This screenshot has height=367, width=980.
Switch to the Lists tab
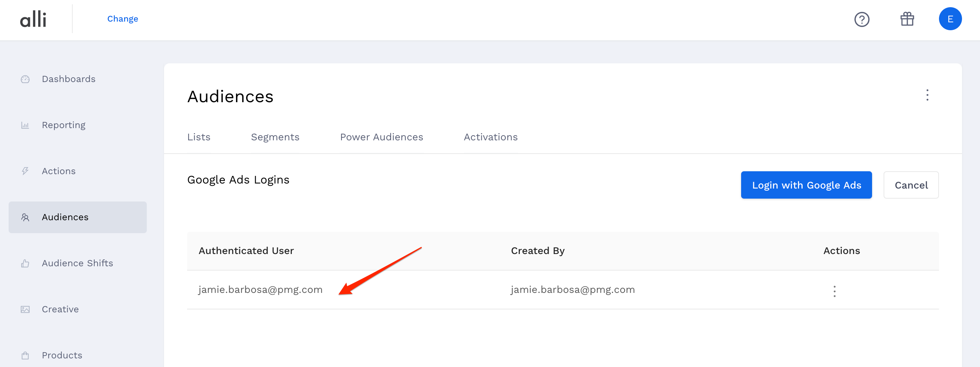pos(199,137)
